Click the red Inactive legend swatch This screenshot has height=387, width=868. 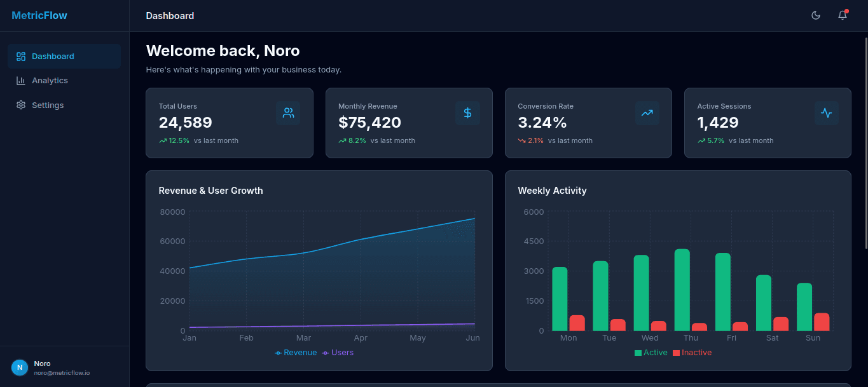pos(677,353)
